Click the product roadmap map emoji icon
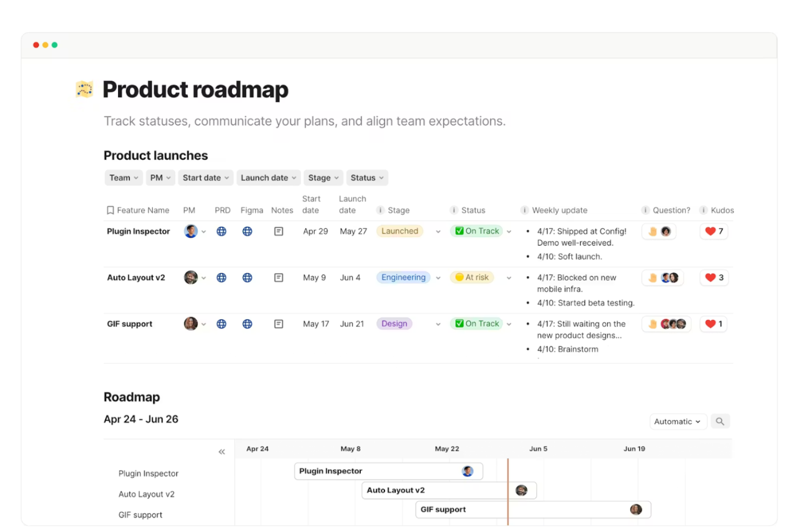Screen dimensions: 798x532 (x=85, y=89)
